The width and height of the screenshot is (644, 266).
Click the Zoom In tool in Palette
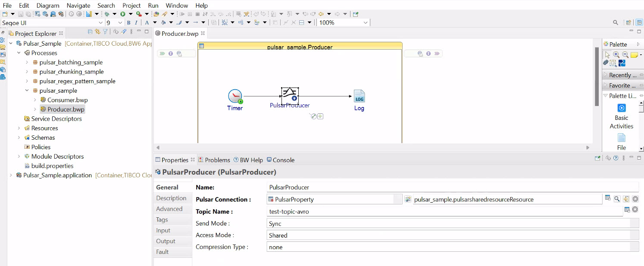[x=616, y=55]
